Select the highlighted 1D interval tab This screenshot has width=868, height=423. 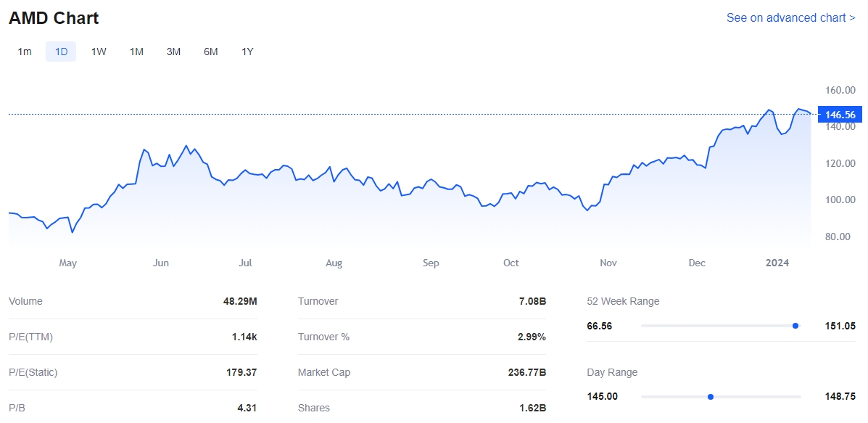[x=61, y=52]
